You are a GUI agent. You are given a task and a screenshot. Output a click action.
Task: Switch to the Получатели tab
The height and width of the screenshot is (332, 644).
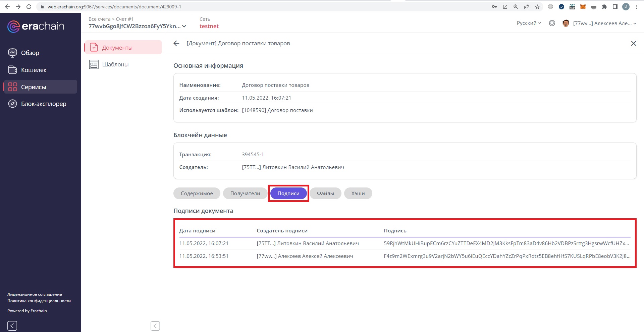[245, 193]
